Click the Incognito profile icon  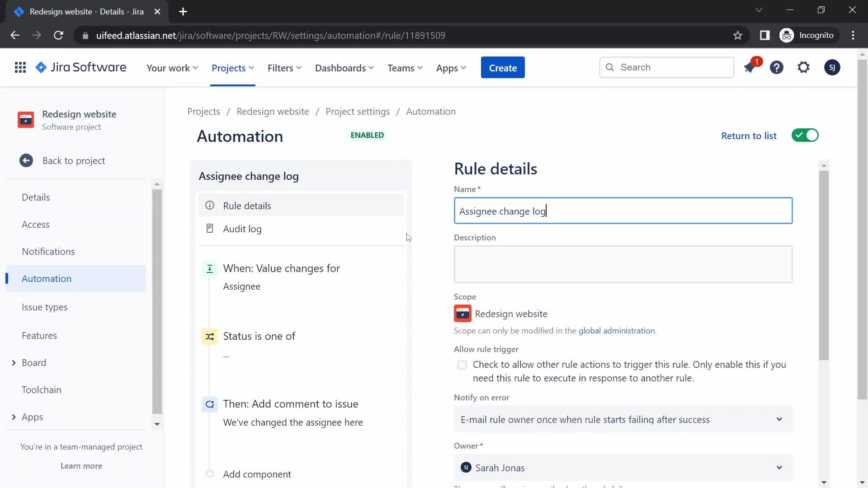click(x=787, y=36)
